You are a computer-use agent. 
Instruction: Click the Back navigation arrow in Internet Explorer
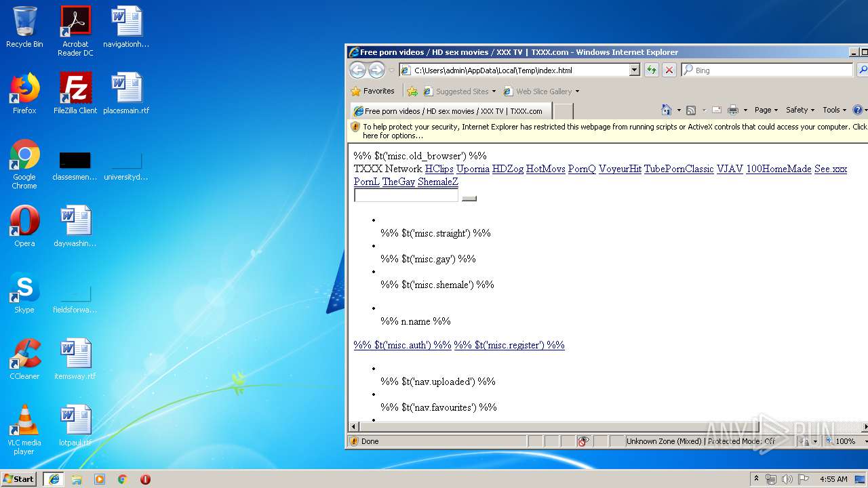pos(357,70)
